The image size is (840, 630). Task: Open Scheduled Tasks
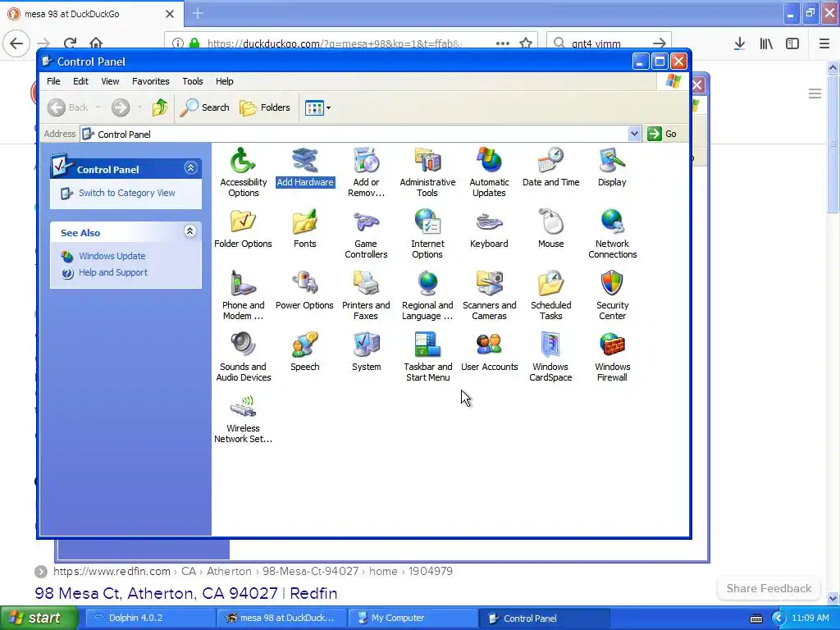click(550, 295)
